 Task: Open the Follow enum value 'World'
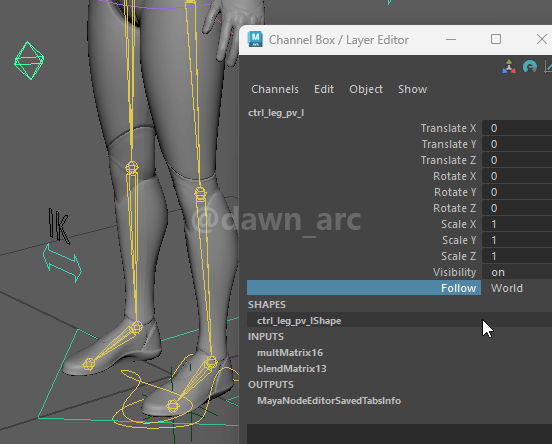pos(516,288)
